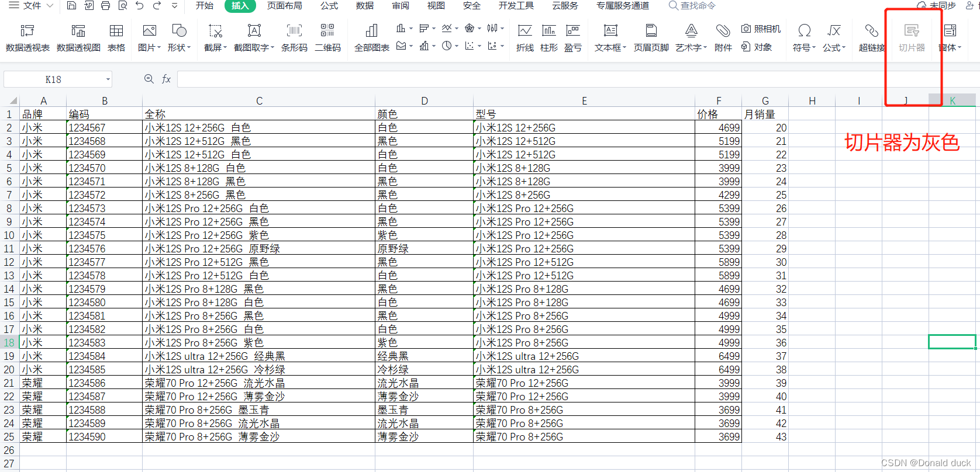Insert a PivotTable (数据透视表)
Viewport: 980px width, 472px height.
pos(27,38)
